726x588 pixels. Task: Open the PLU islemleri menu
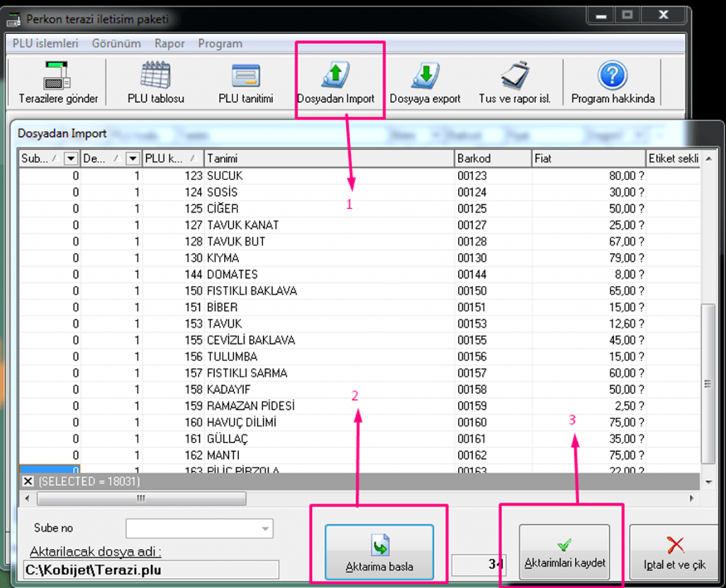(x=45, y=43)
